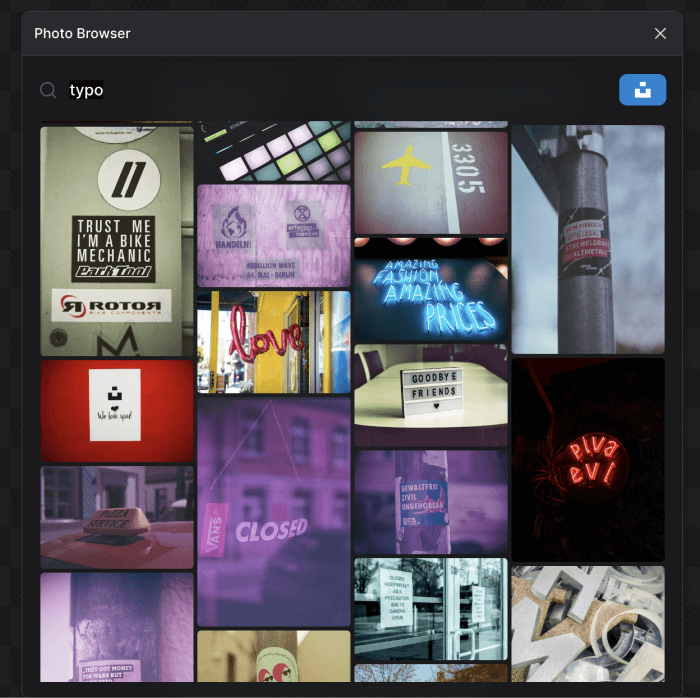Viewport: 700px width, 698px height.
Task: Choose the yellow airplane 3305 photo
Action: 431,182
